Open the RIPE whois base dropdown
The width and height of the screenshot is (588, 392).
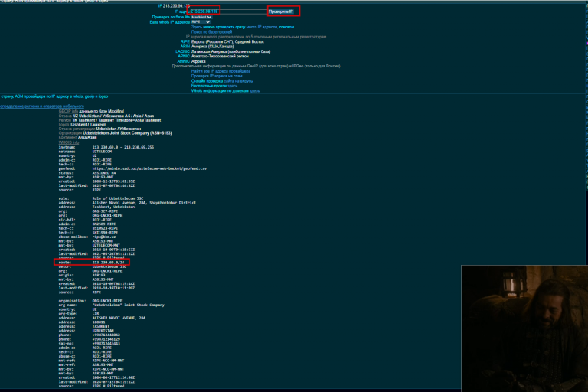[201, 22]
